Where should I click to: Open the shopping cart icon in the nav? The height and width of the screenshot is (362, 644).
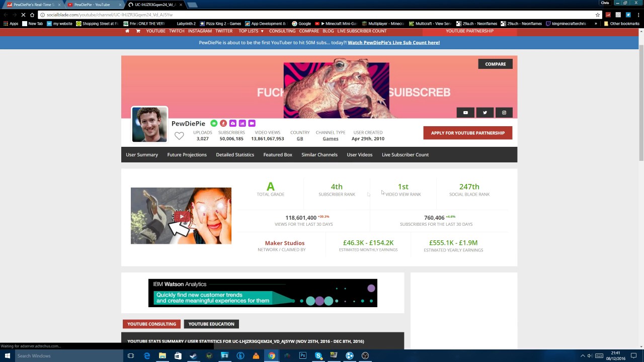[x=138, y=31]
